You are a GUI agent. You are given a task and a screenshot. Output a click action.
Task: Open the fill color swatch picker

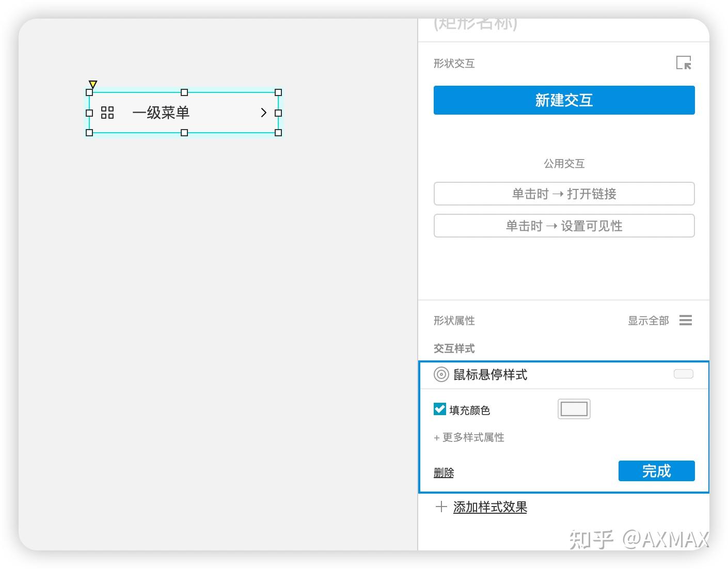[573, 408]
